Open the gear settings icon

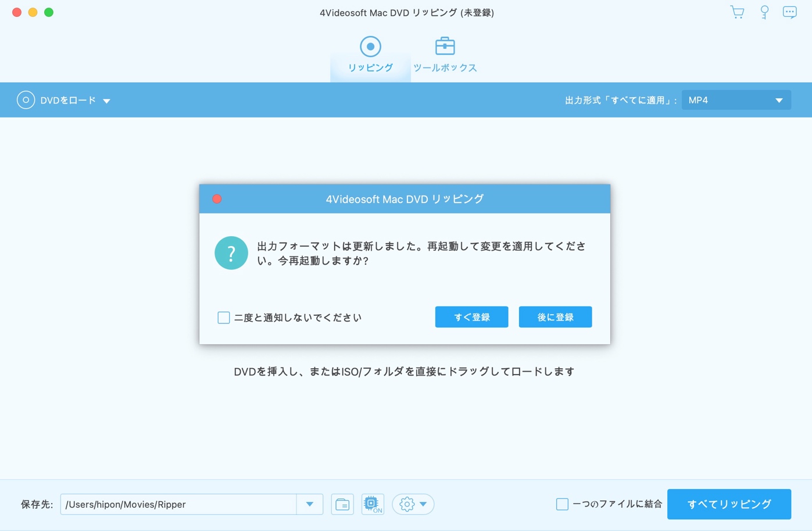(407, 504)
